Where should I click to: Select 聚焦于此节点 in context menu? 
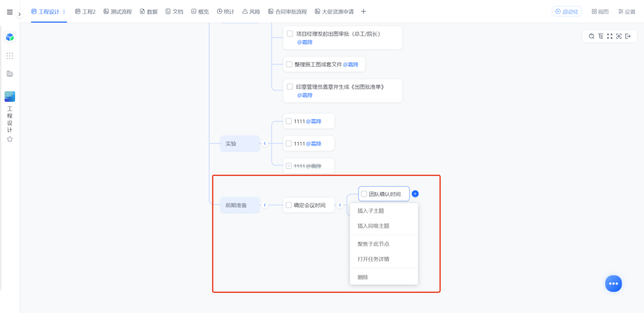[384, 244]
